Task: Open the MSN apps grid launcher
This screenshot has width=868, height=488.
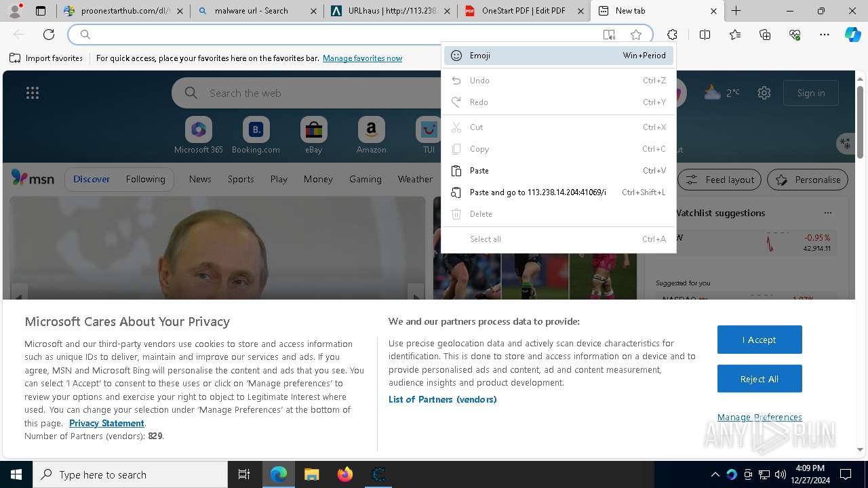Action: [33, 93]
